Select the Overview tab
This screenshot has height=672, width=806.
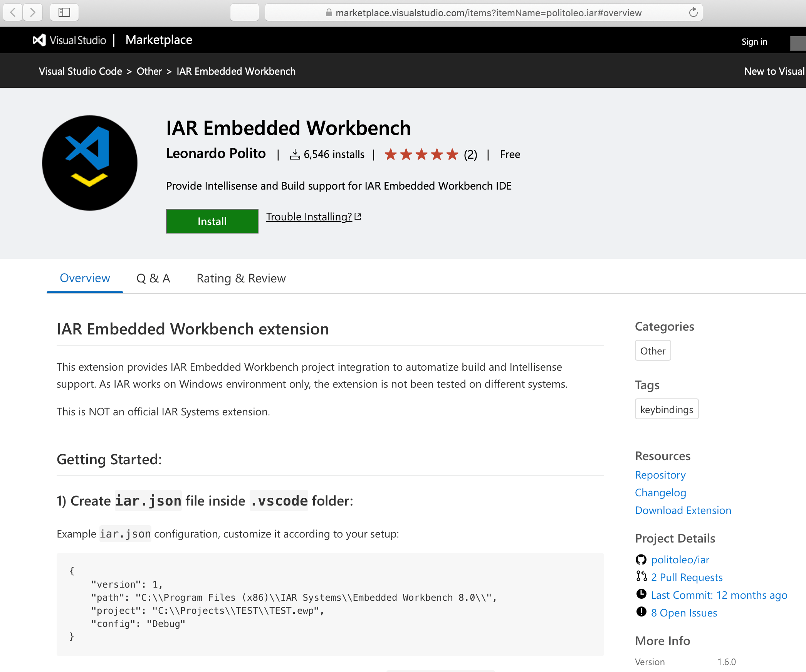pos(85,278)
